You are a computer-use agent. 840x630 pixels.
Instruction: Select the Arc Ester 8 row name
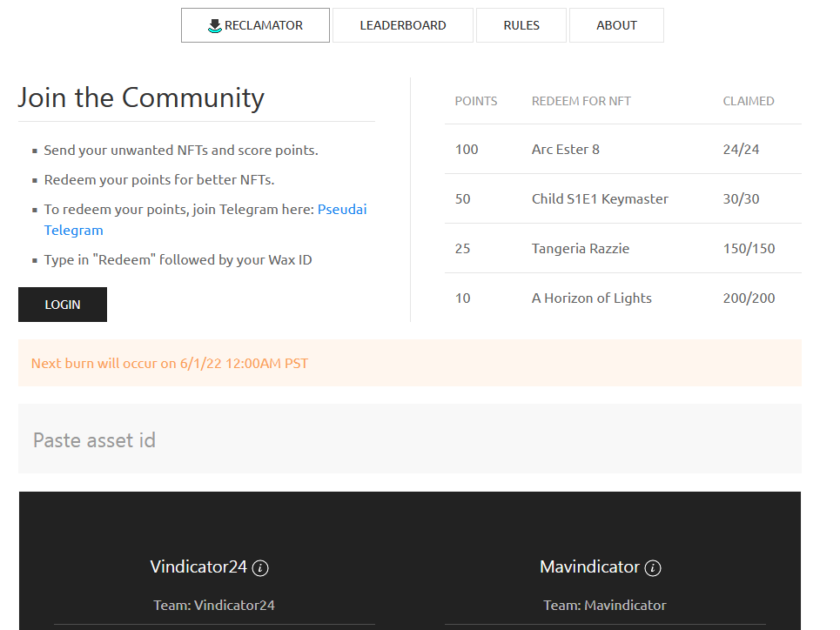tap(566, 149)
